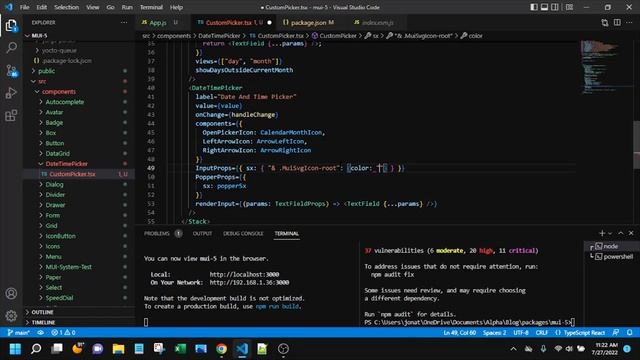Click Ln 49, Col 60 cursor position
Image resolution: width=640 pixels, height=360 pixels.
[460, 333]
